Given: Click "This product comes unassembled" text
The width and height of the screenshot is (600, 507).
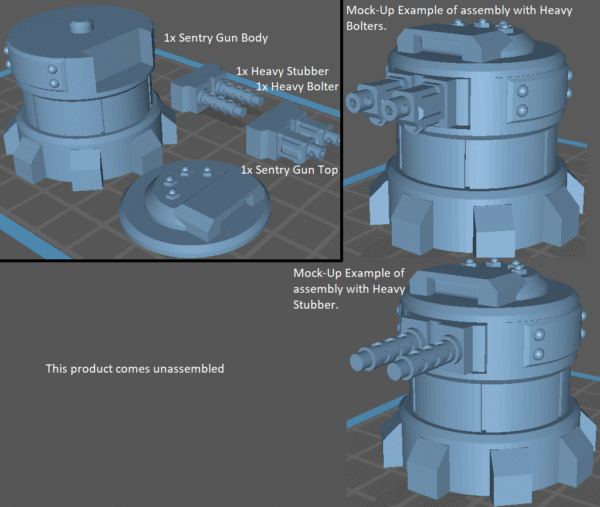Looking at the screenshot, I should [x=135, y=369].
